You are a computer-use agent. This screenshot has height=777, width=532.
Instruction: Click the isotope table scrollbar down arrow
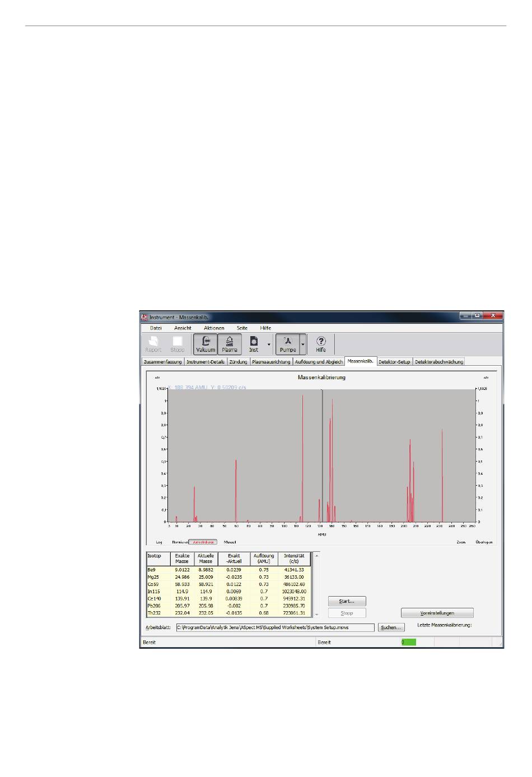316,613
